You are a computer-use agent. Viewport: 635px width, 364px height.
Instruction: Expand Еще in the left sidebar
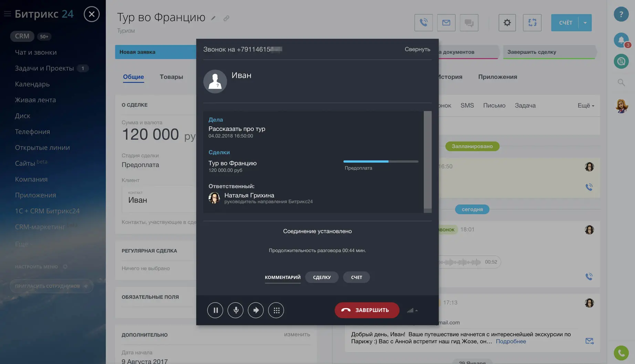[x=23, y=244]
